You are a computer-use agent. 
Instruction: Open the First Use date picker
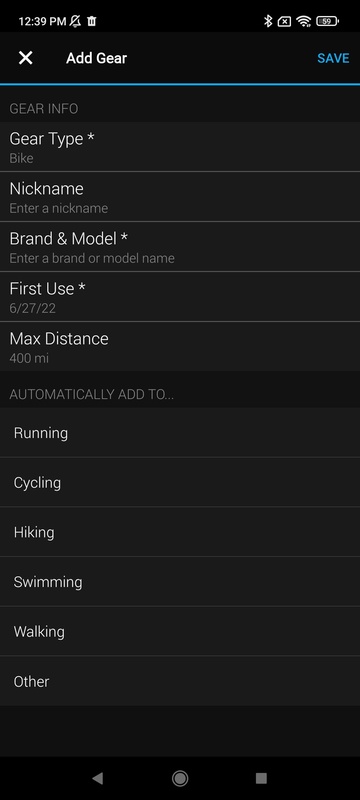pyautogui.click(x=180, y=297)
